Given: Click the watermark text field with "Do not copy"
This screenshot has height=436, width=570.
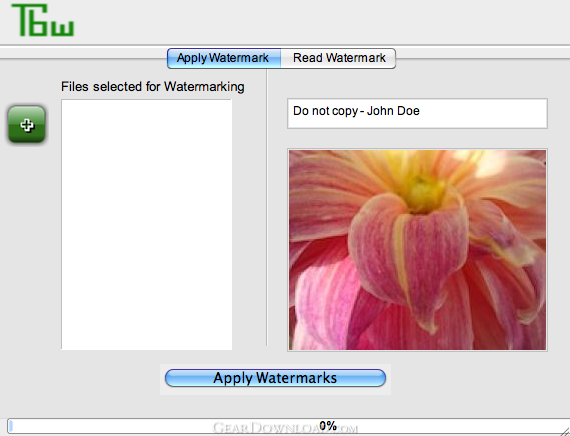Looking at the screenshot, I should pos(417,113).
